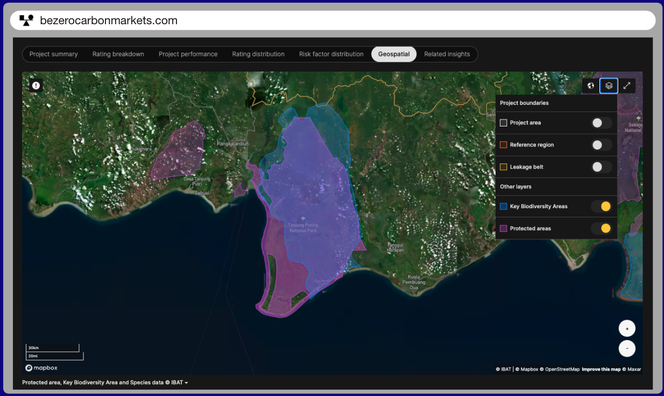Click the Mapbox logo

(42, 368)
